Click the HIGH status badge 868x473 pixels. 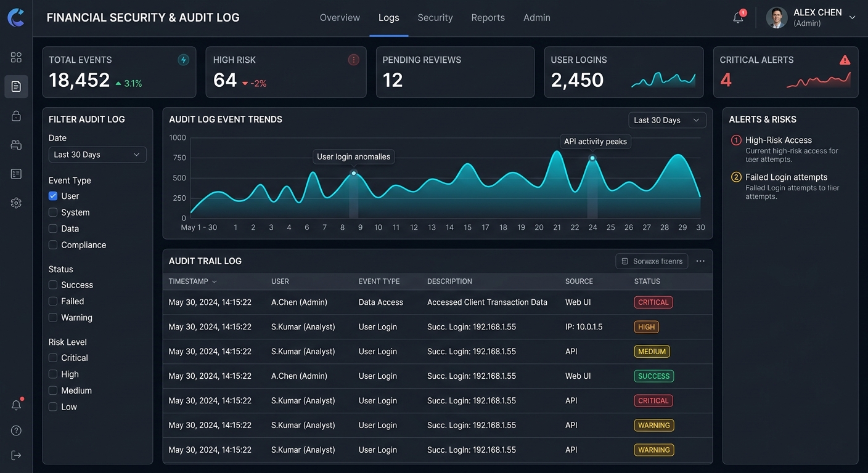point(647,327)
